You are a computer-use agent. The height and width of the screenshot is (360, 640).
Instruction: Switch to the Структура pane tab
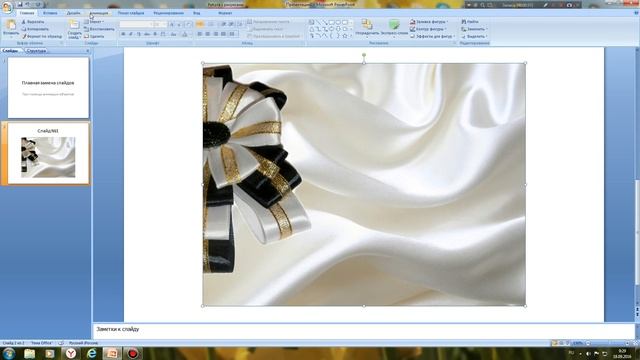tap(36, 51)
